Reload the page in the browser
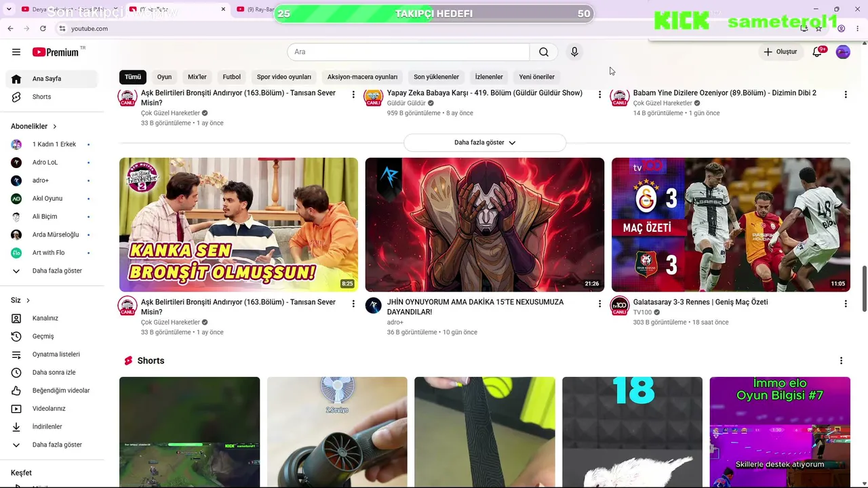 43,28
